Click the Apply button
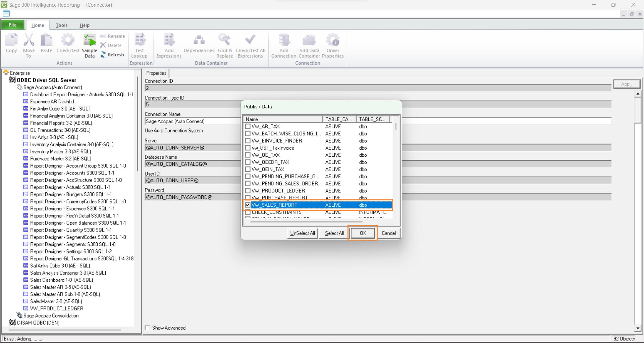The width and height of the screenshot is (644, 343). pos(627,84)
